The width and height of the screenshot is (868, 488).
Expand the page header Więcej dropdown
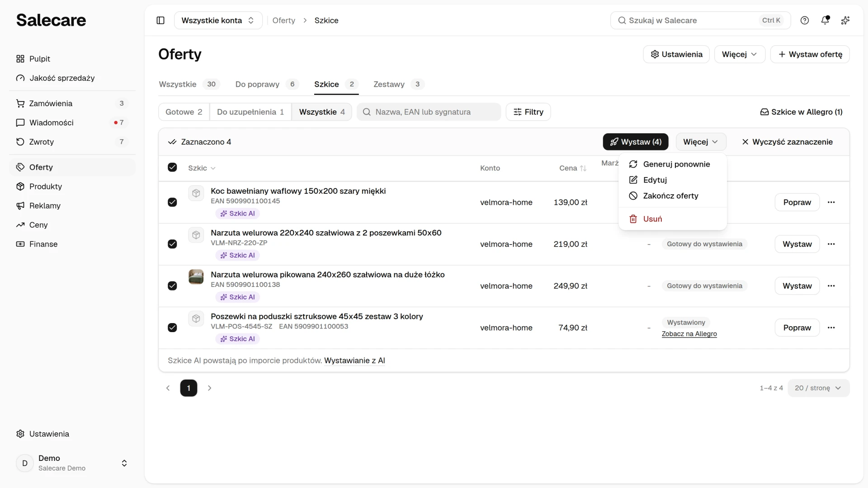(x=740, y=54)
